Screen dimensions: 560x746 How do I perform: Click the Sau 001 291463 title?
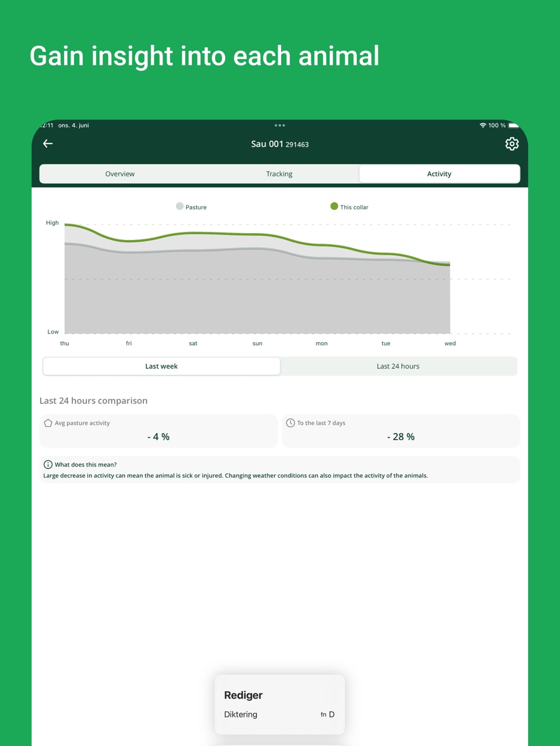[280, 144]
